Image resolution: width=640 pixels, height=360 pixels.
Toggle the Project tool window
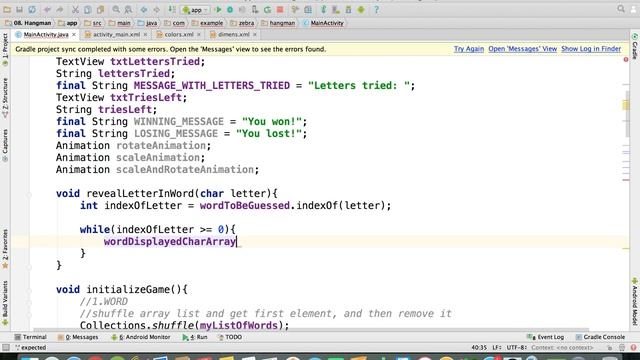pyautogui.click(x=5, y=50)
